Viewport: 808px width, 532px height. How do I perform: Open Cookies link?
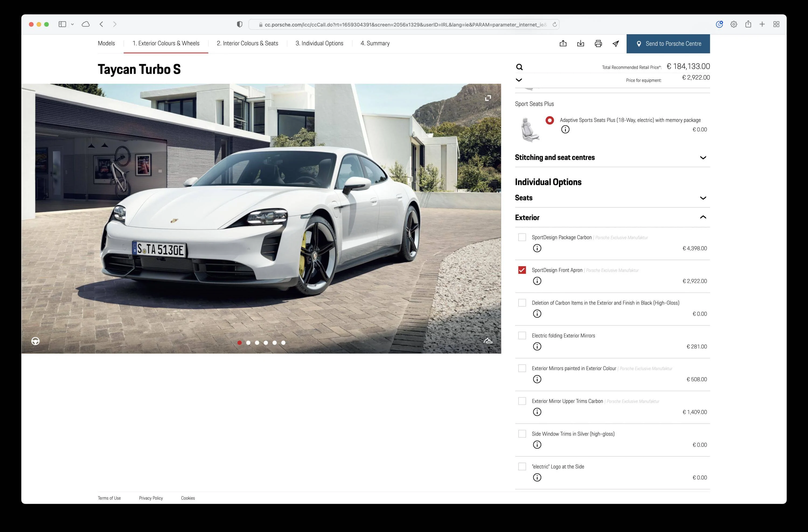tap(188, 498)
